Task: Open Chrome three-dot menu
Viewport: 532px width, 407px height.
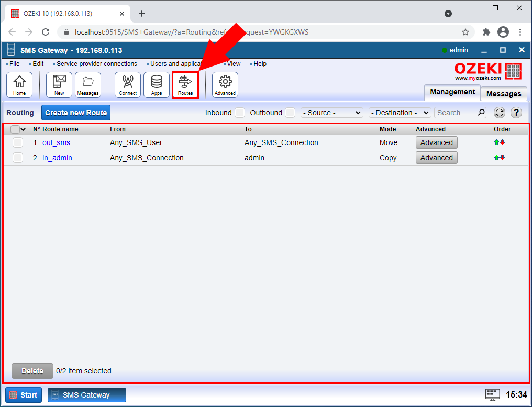Action: pyautogui.click(x=520, y=32)
